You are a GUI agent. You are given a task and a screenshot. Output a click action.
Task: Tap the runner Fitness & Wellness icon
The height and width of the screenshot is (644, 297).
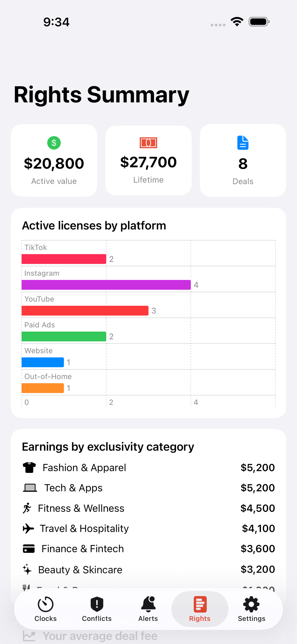point(27,508)
